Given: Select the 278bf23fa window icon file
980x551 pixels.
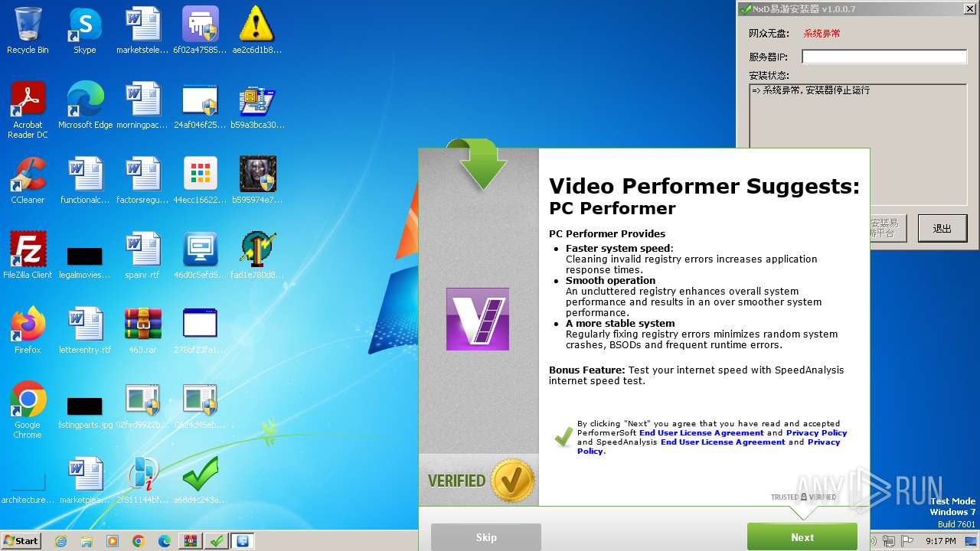Looking at the screenshot, I should [200, 330].
